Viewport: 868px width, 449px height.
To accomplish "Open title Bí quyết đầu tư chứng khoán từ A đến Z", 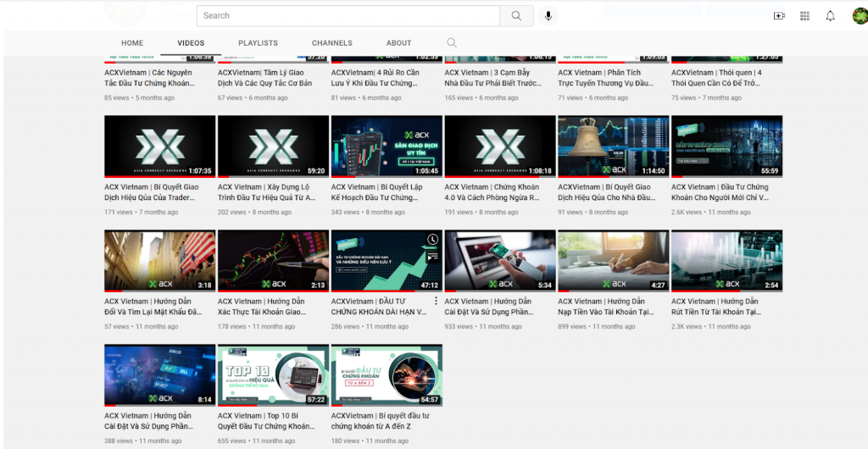I will [381, 421].
